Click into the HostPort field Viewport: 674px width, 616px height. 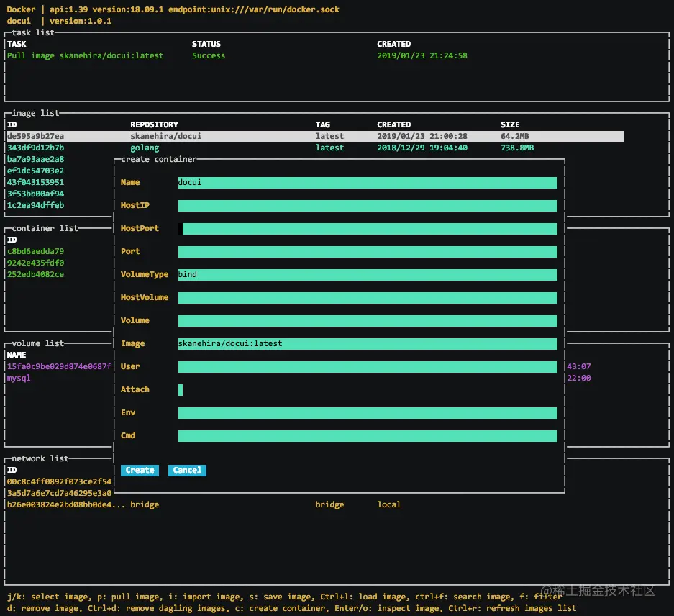(x=368, y=228)
